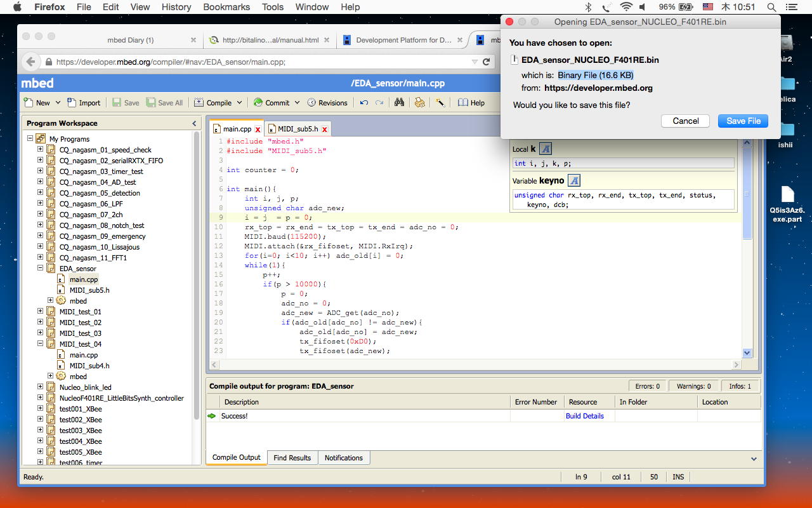Click the print icon in toolbar
The height and width of the screenshot is (508, 812).
(x=419, y=102)
